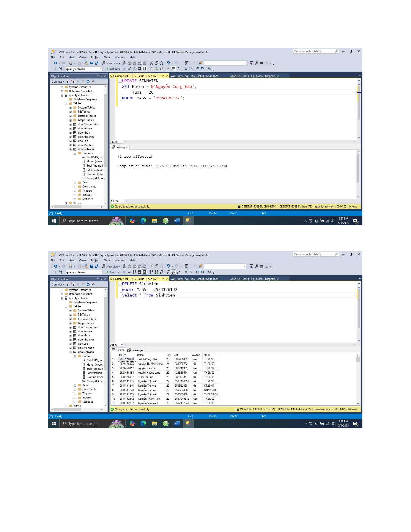Click the results grid vertical scrollbar, lower window
This screenshot has height=532, width=411.
point(358,379)
